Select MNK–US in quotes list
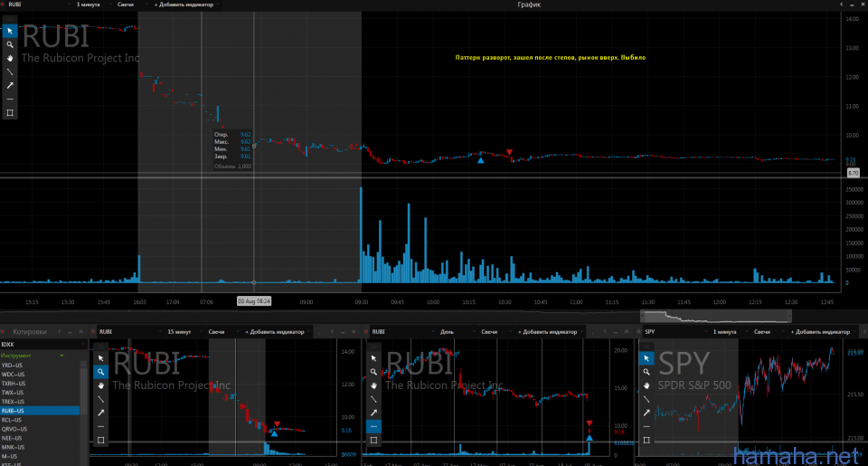 (40, 447)
